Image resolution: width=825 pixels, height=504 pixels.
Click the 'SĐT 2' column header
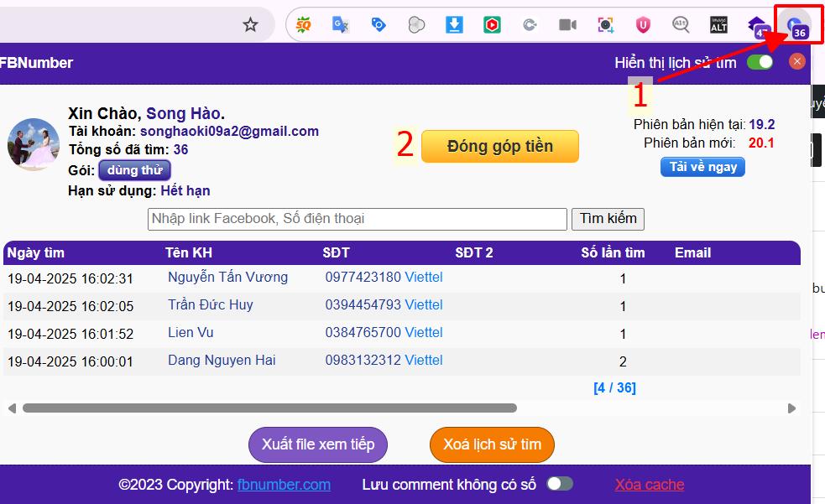474,252
